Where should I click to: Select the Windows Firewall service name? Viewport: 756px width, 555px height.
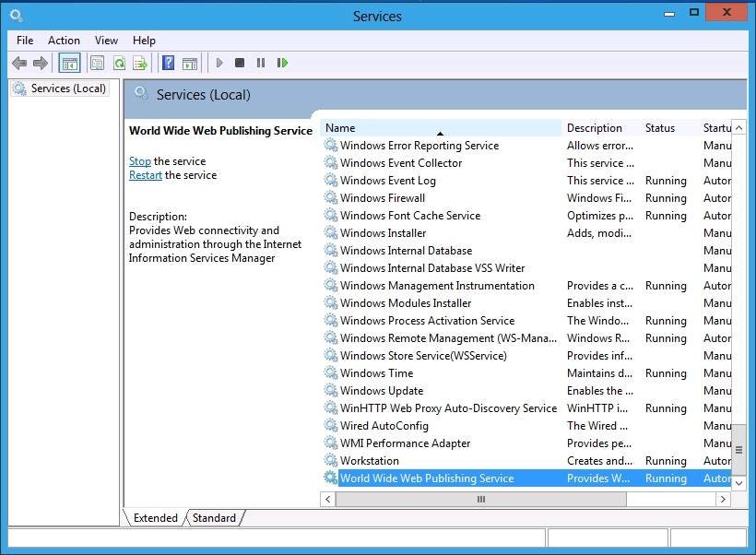[x=383, y=197]
